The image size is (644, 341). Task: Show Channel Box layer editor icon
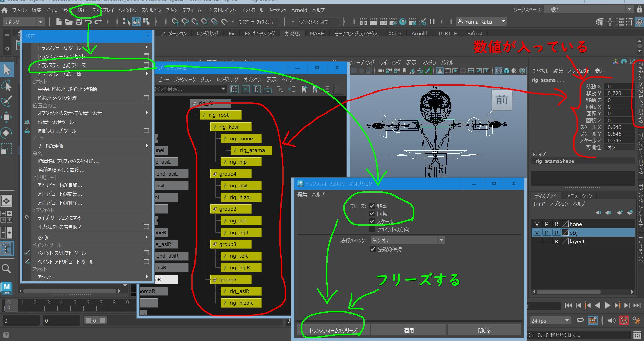(639, 22)
